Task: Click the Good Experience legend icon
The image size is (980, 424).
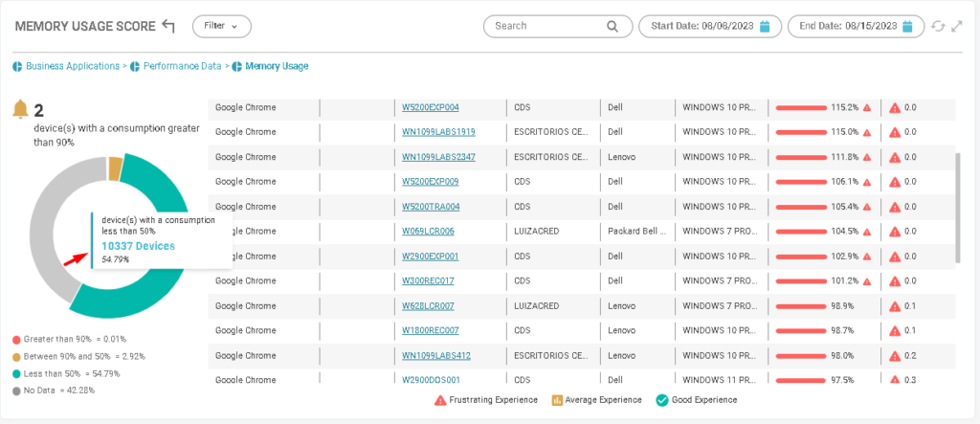Action: [662, 400]
